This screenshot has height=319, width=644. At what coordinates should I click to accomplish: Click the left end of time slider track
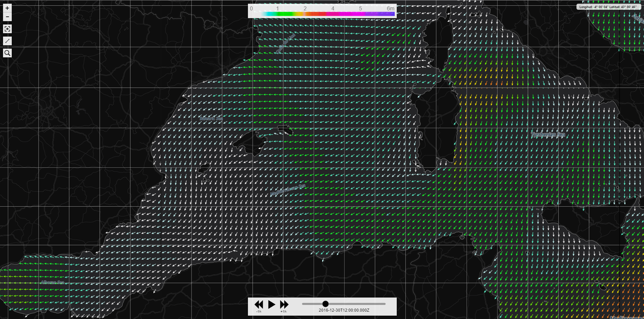pyautogui.click(x=303, y=304)
